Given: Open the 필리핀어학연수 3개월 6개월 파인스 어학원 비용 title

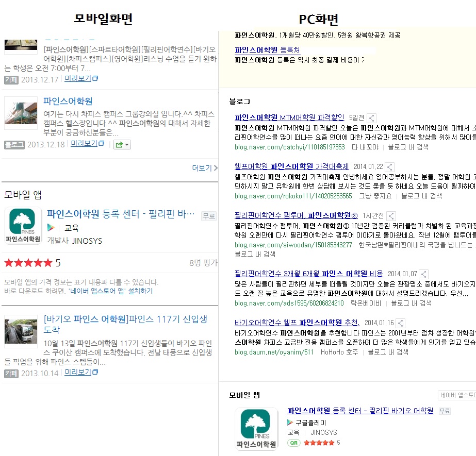Looking at the screenshot, I should click(x=309, y=274).
